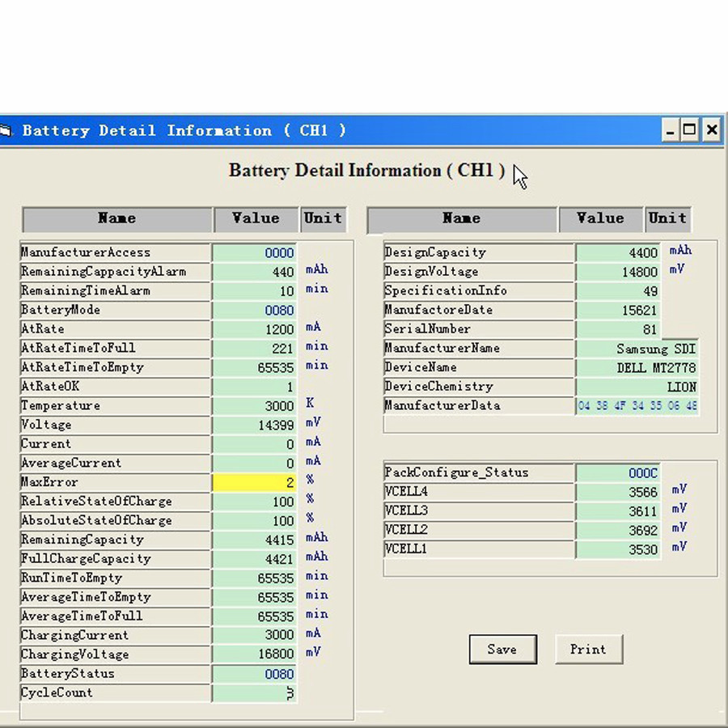Screen dimensions: 728x728
Task: Click the ManufacturerAccess value field
Action: coord(255,252)
